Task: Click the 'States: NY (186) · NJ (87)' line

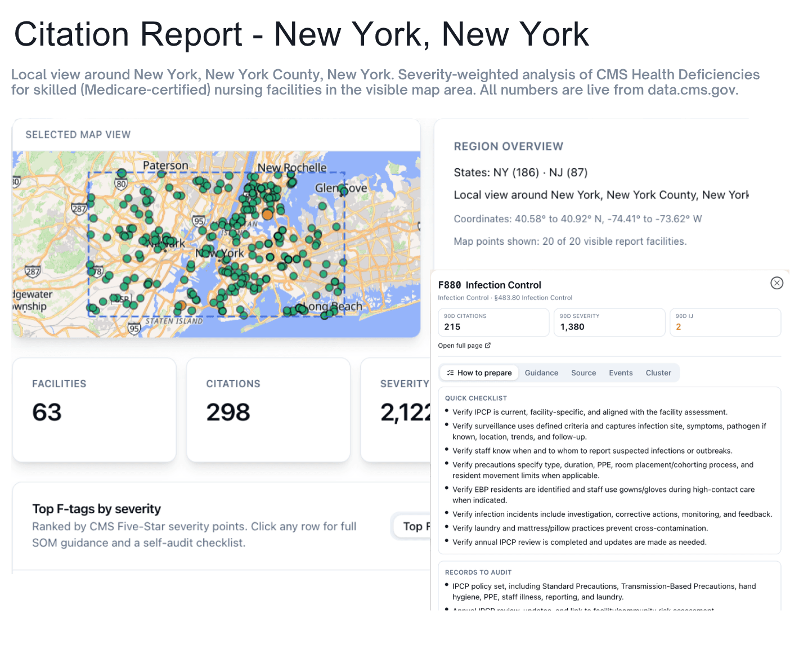Action: click(x=520, y=172)
